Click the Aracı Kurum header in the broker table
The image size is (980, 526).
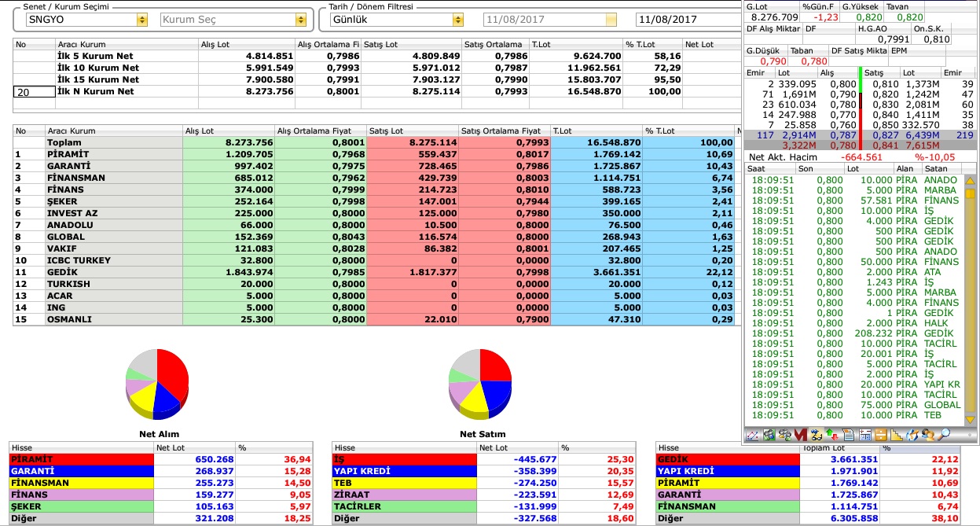click(113, 131)
